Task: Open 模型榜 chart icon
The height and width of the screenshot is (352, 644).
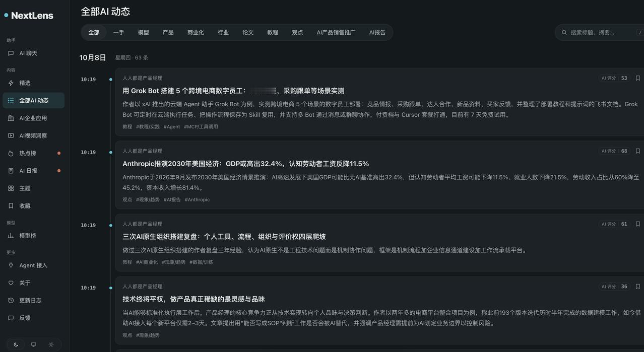Action: coord(11,236)
